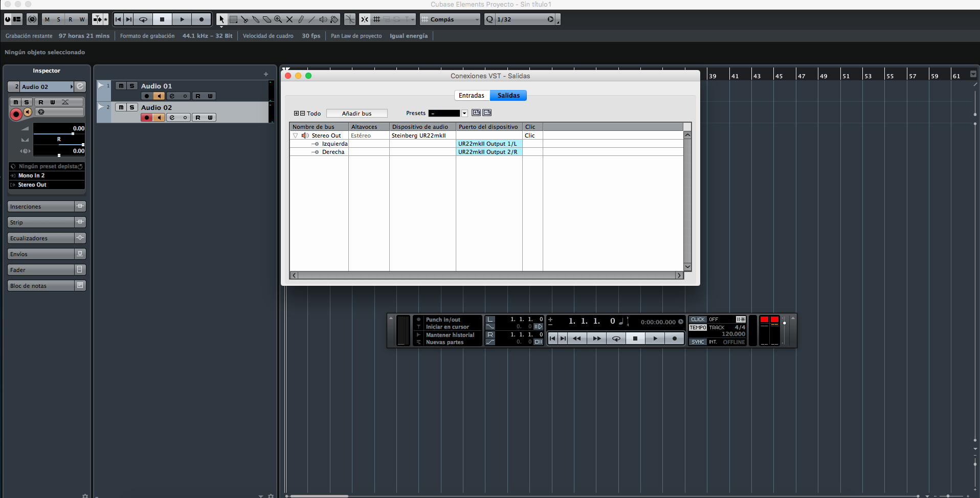Open the Mono In 2 input routing

pos(47,175)
